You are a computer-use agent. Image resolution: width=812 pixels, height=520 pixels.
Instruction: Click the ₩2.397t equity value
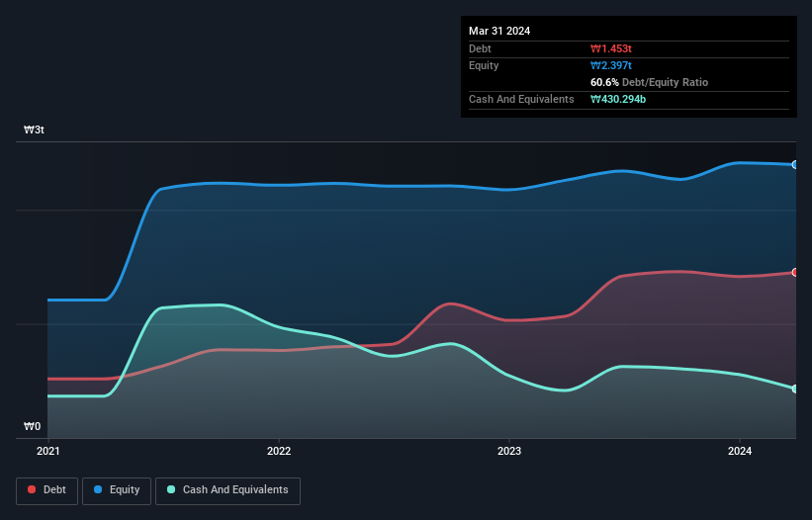(x=611, y=65)
